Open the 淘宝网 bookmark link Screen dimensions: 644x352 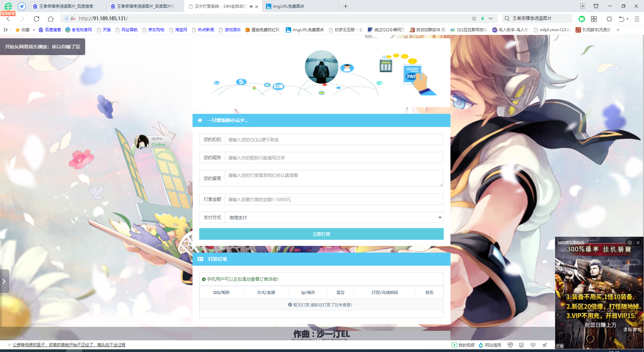(x=181, y=30)
